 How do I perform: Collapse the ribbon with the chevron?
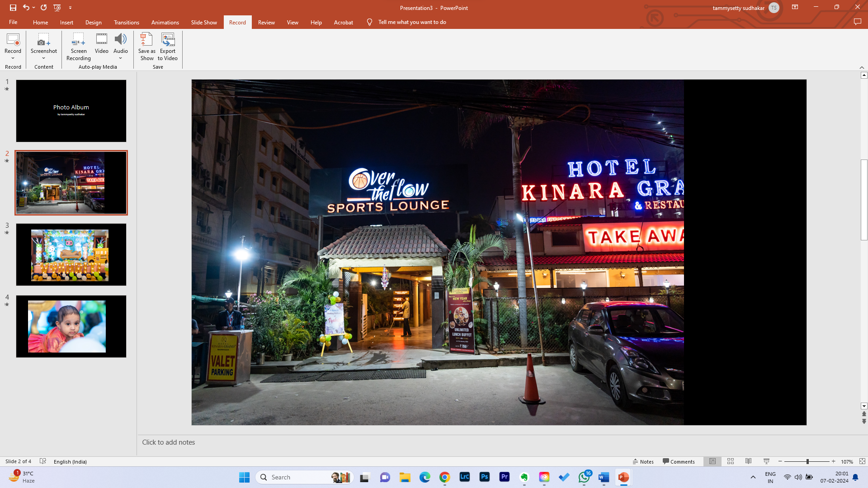click(862, 67)
